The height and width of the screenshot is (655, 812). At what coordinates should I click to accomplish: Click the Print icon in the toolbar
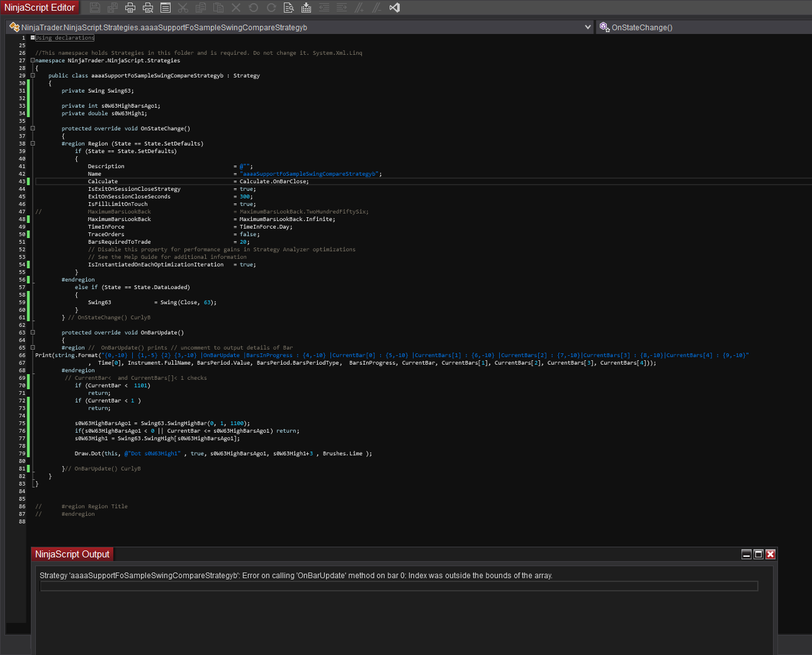130,8
